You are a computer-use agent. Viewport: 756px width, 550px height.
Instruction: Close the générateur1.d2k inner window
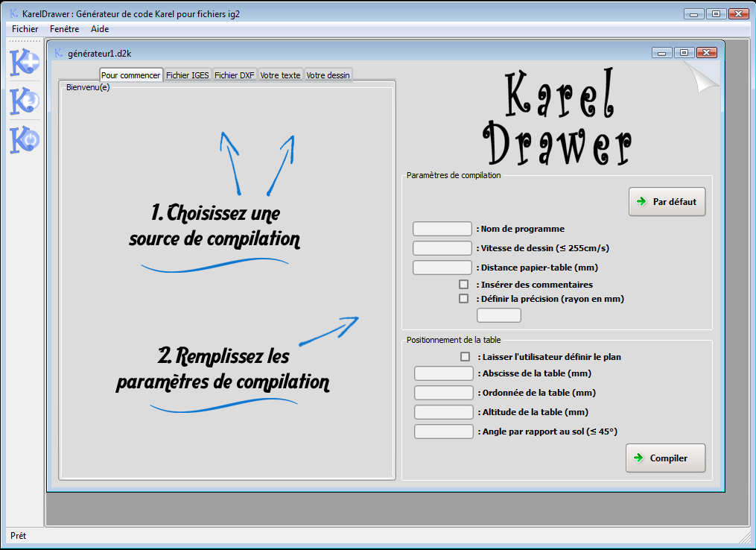point(707,53)
